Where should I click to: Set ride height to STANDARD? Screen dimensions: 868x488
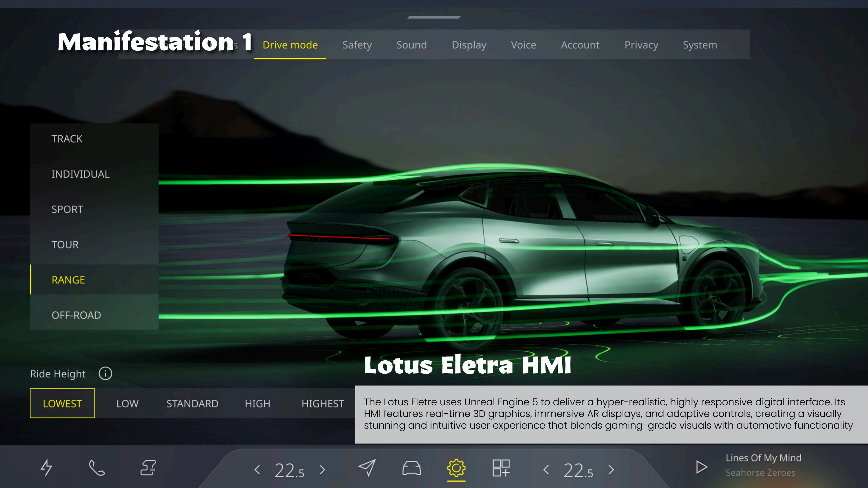(x=192, y=403)
